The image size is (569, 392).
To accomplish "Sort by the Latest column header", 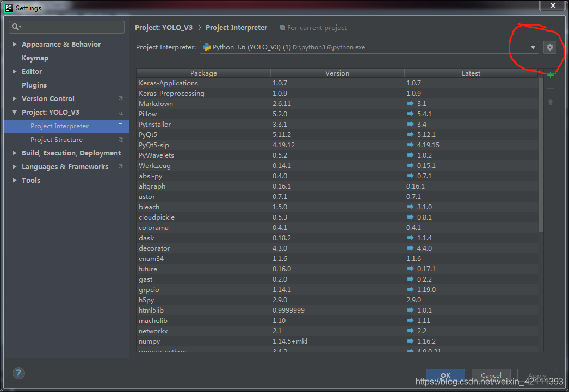I will tap(471, 73).
